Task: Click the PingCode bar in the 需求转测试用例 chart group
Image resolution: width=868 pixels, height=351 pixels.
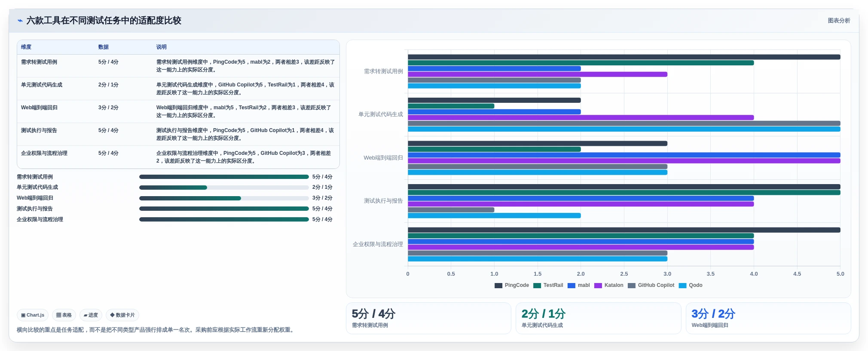Action: click(624, 57)
